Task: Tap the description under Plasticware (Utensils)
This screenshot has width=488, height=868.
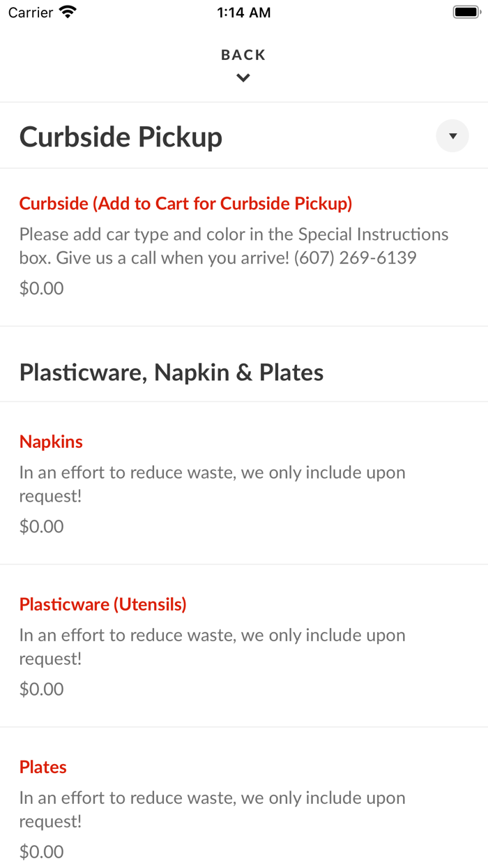Action: [x=212, y=646]
